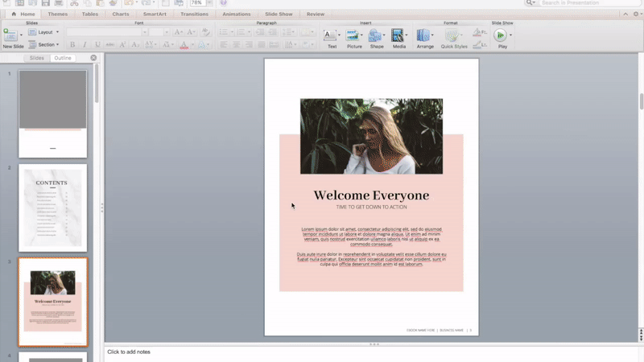Click the New Slide icon
This screenshot has width=644, height=362.
tap(10, 35)
